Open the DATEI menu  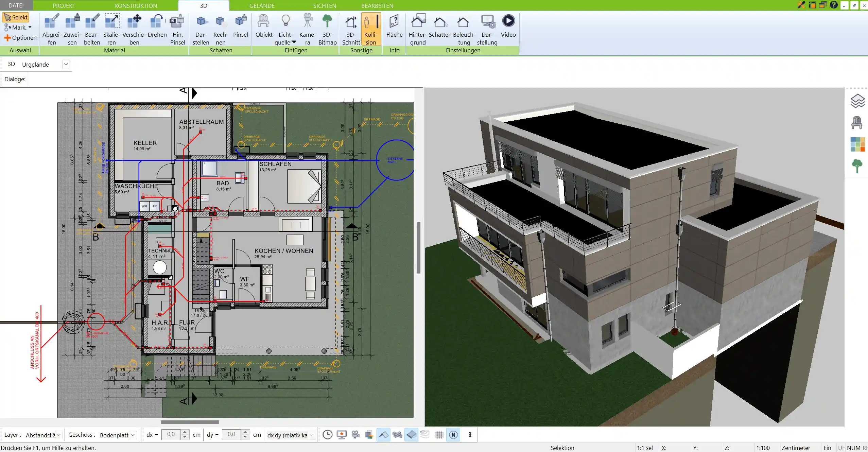pos(16,5)
